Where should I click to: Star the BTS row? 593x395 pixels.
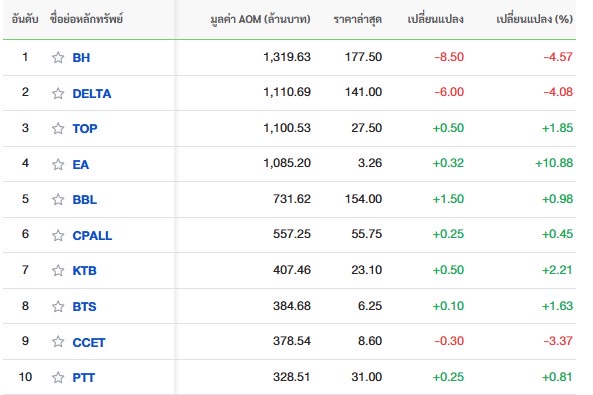[x=58, y=306]
